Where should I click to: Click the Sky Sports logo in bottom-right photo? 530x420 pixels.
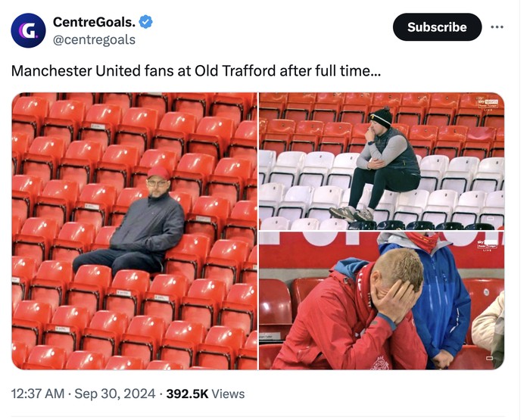click(x=489, y=244)
